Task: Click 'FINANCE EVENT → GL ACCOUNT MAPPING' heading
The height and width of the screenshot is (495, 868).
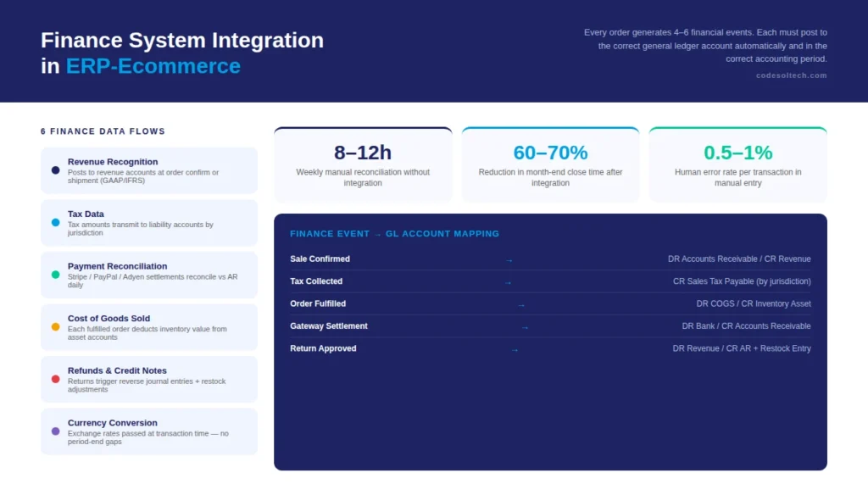Action: [x=395, y=234]
